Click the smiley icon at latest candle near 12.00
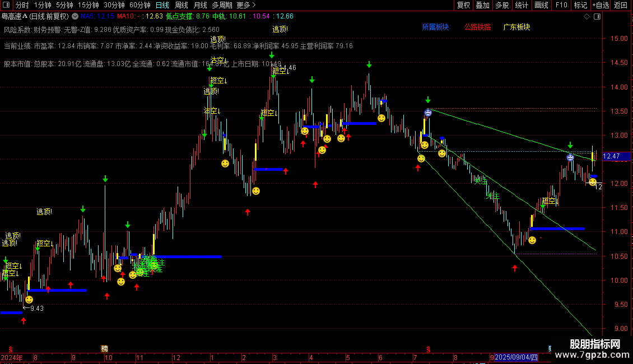Screen dimensions: 633x364 coord(592,182)
